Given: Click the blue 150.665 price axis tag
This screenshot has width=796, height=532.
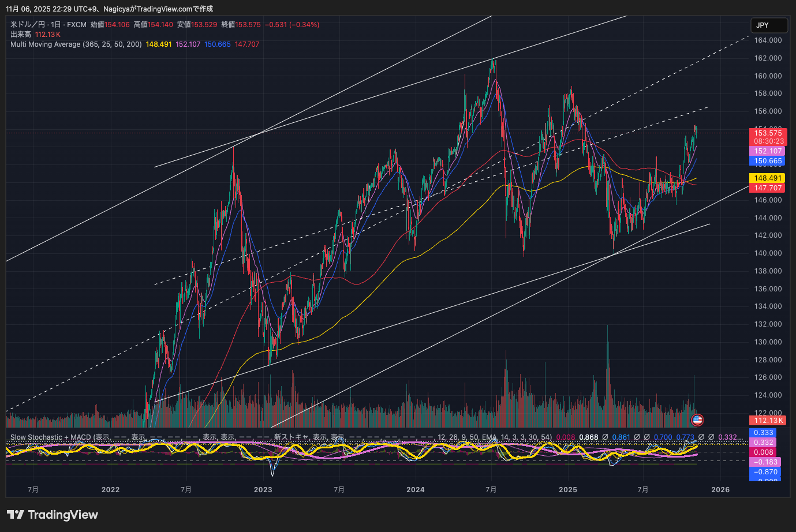Looking at the screenshot, I should (x=768, y=162).
